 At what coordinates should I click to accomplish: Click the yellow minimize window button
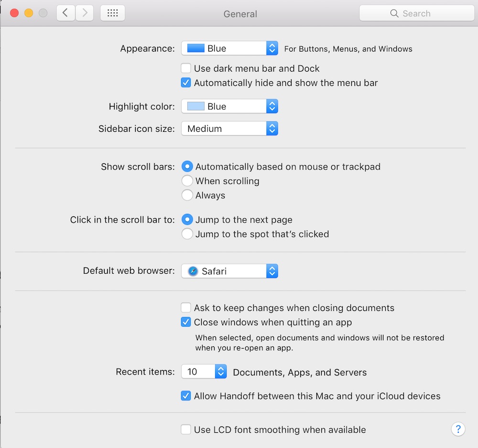(x=29, y=13)
